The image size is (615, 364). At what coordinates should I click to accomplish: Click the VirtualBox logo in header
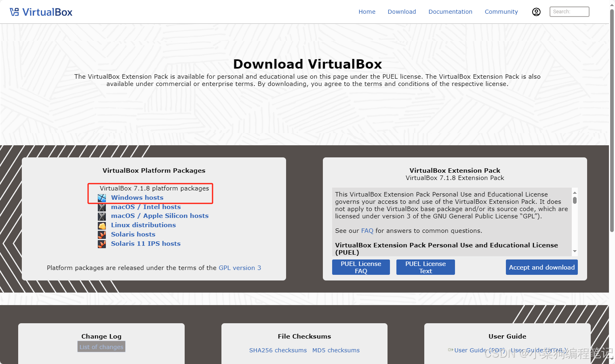pyautogui.click(x=41, y=12)
